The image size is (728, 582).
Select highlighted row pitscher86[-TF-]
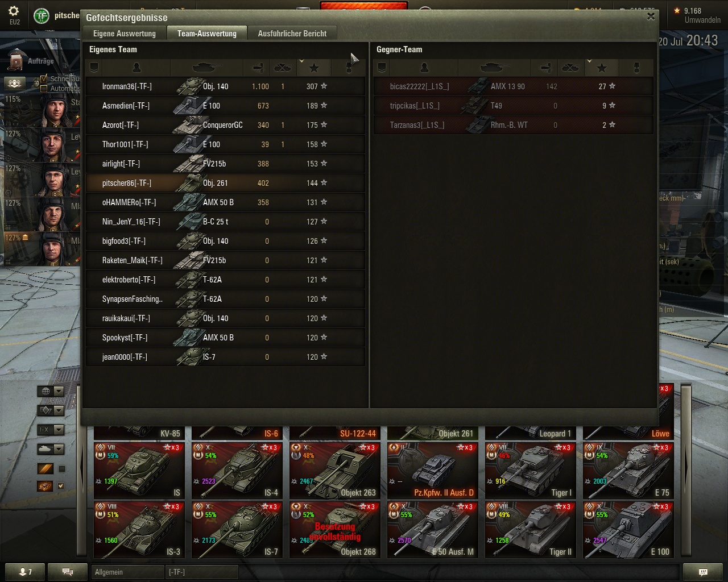tap(225, 183)
